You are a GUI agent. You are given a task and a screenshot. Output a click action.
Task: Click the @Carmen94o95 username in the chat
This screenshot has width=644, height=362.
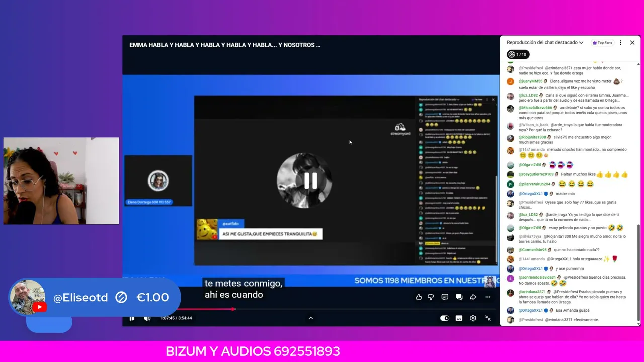tap(532, 250)
